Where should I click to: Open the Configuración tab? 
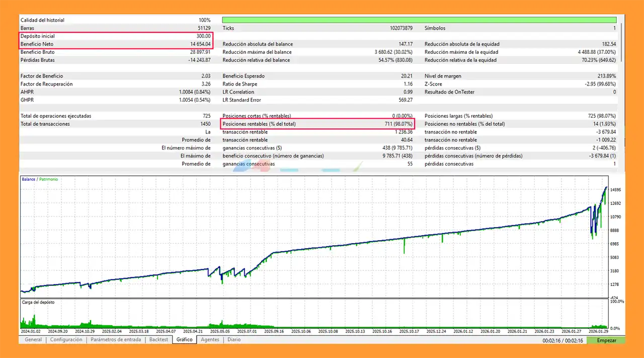coord(66,340)
